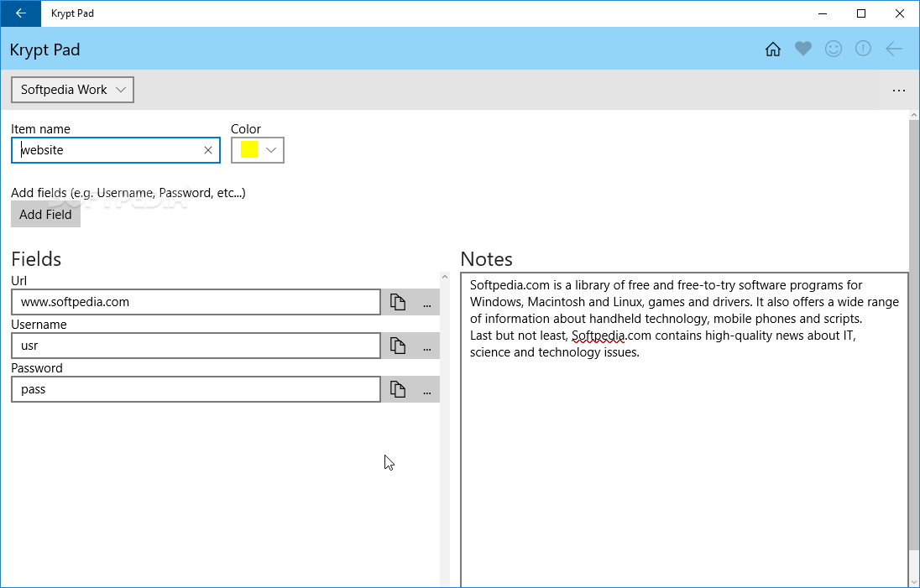Click into the Password field
The image size is (920, 588).
196,389
